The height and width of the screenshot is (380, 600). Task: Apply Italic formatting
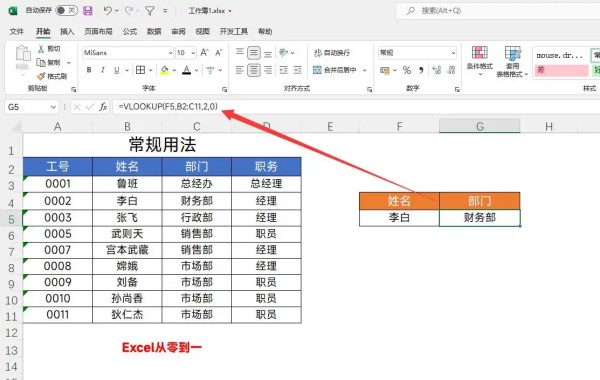click(x=103, y=70)
